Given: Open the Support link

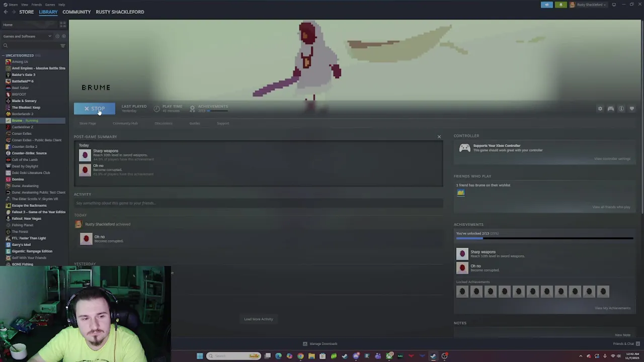Looking at the screenshot, I should 223,123.
